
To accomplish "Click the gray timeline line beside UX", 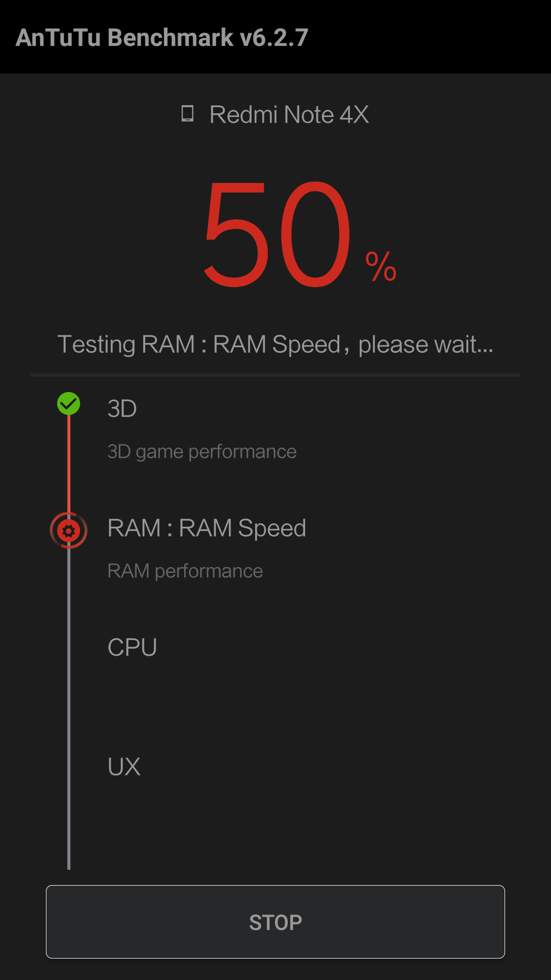I will click(x=69, y=767).
